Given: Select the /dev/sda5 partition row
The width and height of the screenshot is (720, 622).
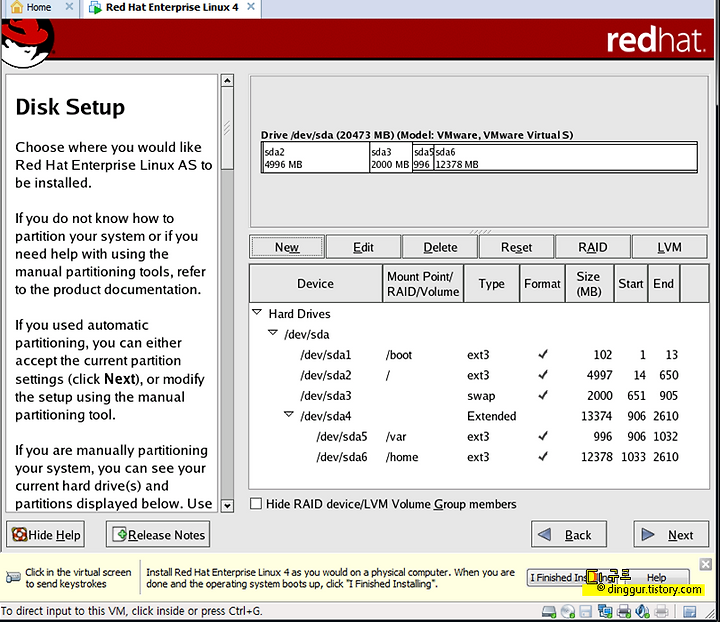Looking at the screenshot, I should (479, 436).
